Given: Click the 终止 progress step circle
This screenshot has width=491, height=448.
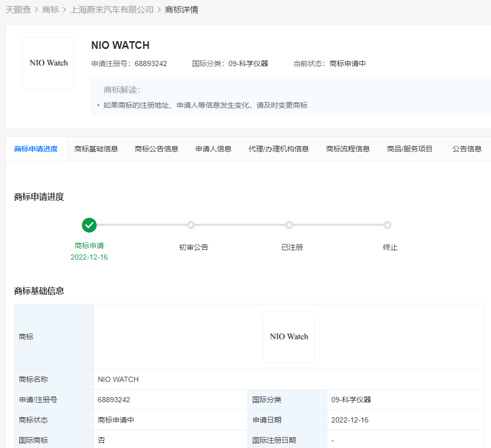Looking at the screenshot, I should click(x=387, y=225).
